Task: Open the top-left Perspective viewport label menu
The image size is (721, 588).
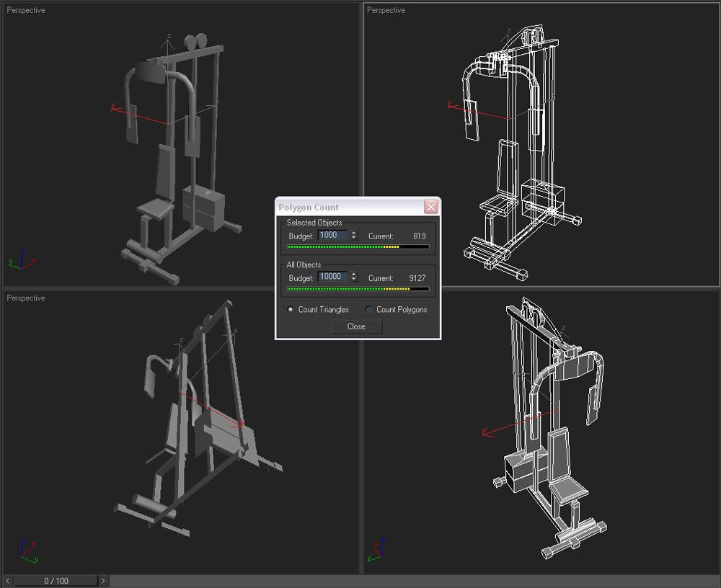Action: (x=26, y=10)
